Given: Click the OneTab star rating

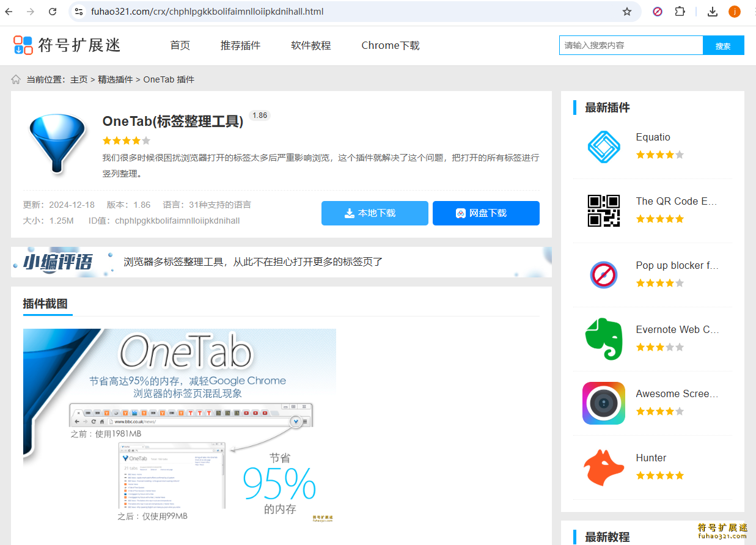Looking at the screenshot, I should point(127,141).
